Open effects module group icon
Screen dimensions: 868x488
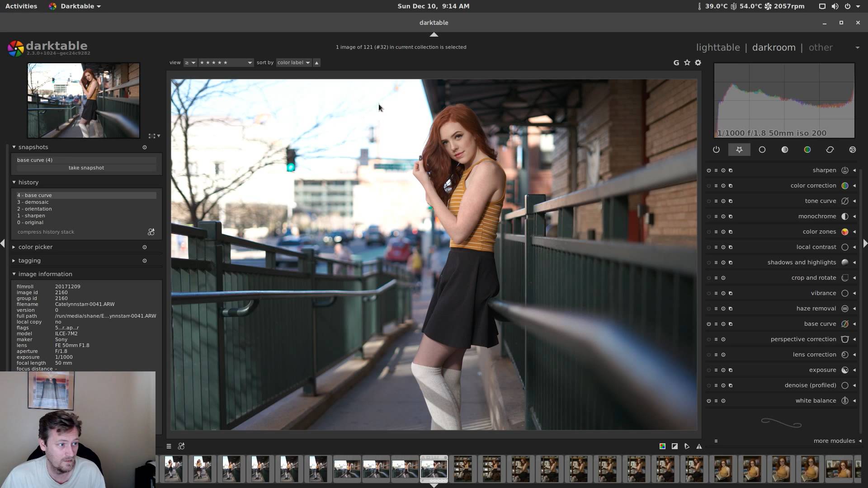[852, 150]
